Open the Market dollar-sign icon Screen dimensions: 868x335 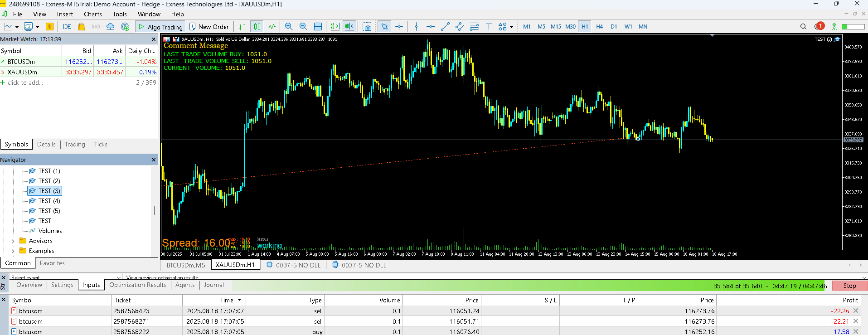coord(50,27)
